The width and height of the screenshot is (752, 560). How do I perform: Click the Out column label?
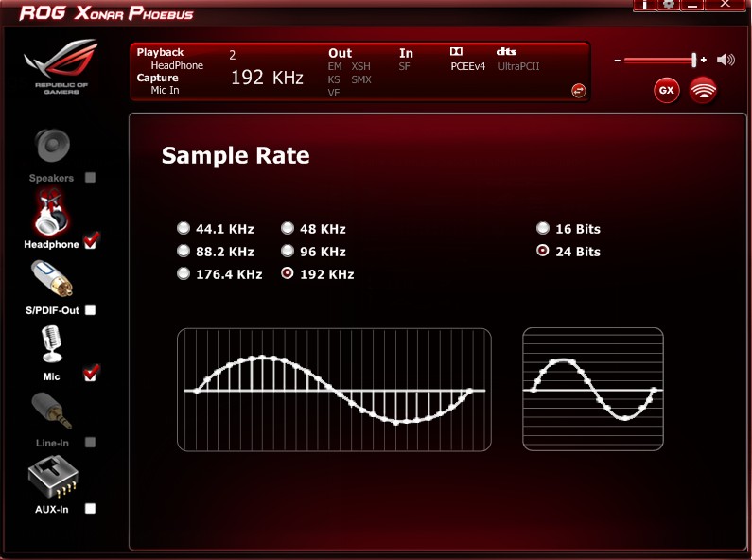[x=340, y=53]
